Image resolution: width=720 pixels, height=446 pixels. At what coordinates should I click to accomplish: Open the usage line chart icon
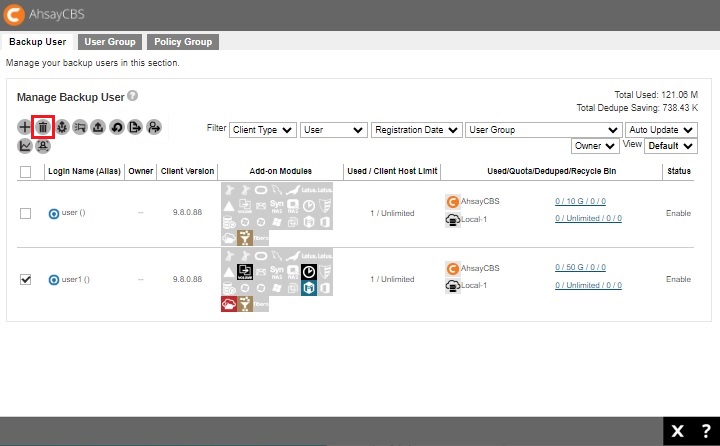[x=25, y=146]
